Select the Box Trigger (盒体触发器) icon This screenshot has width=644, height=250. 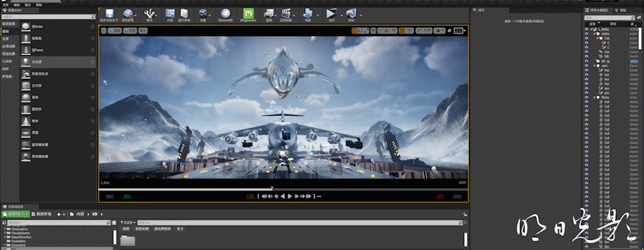click(26, 145)
